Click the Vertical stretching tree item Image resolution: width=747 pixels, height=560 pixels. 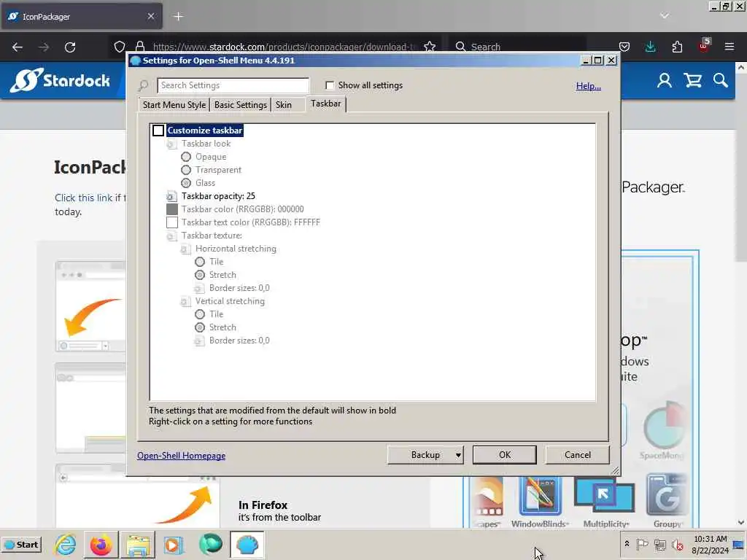point(230,301)
